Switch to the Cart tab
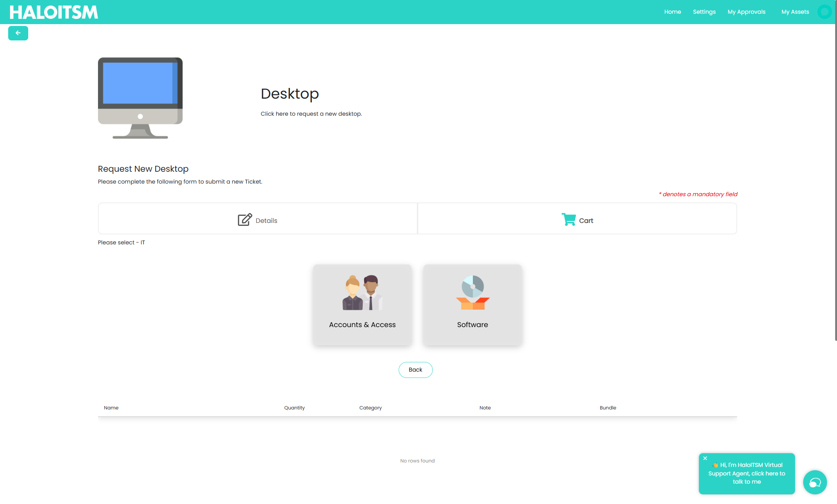 [x=586, y=221]
